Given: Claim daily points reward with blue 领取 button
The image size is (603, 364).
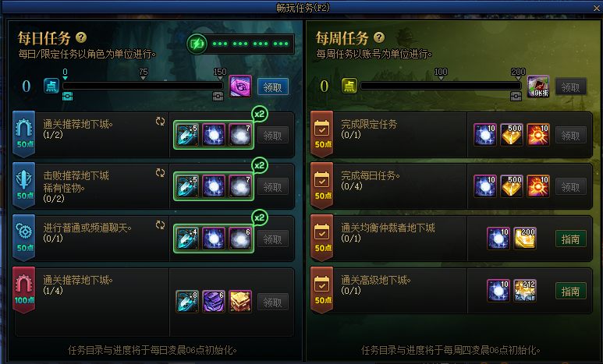Looking at the screenshot, I should coord(273,87).
